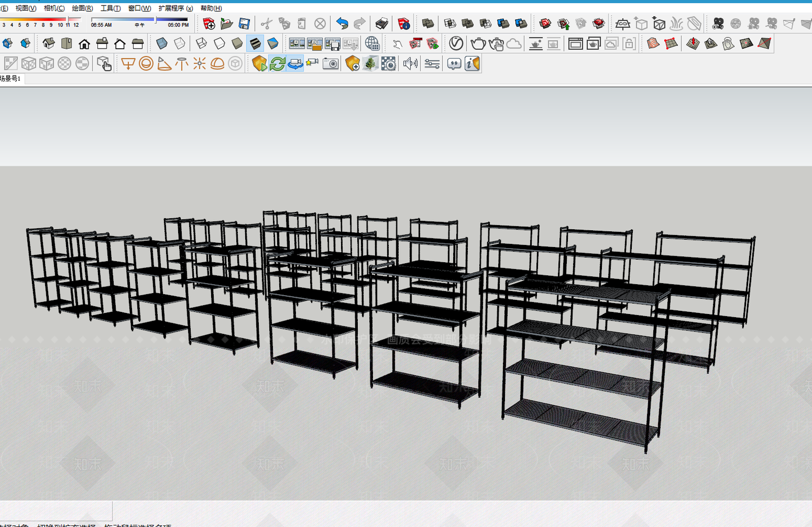Open the 工具(T) menu
Image resolution: width=812 pixels, height=527 pixels.
tap(111, 8)
